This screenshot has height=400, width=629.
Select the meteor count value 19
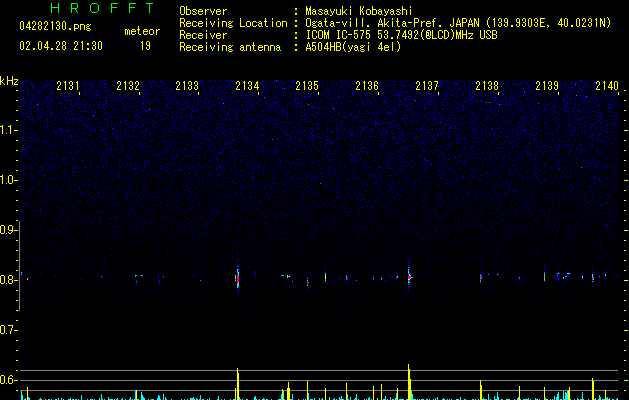pos(145,46)
